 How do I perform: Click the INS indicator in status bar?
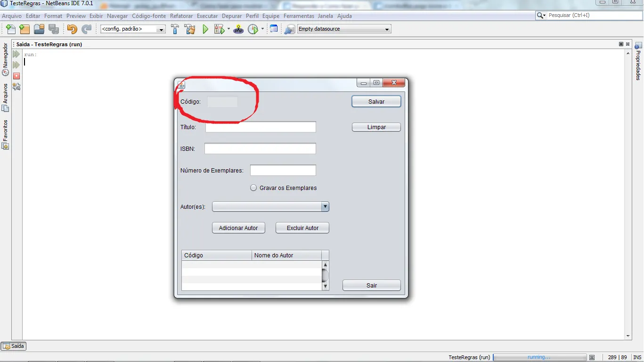tap(637, 357)
